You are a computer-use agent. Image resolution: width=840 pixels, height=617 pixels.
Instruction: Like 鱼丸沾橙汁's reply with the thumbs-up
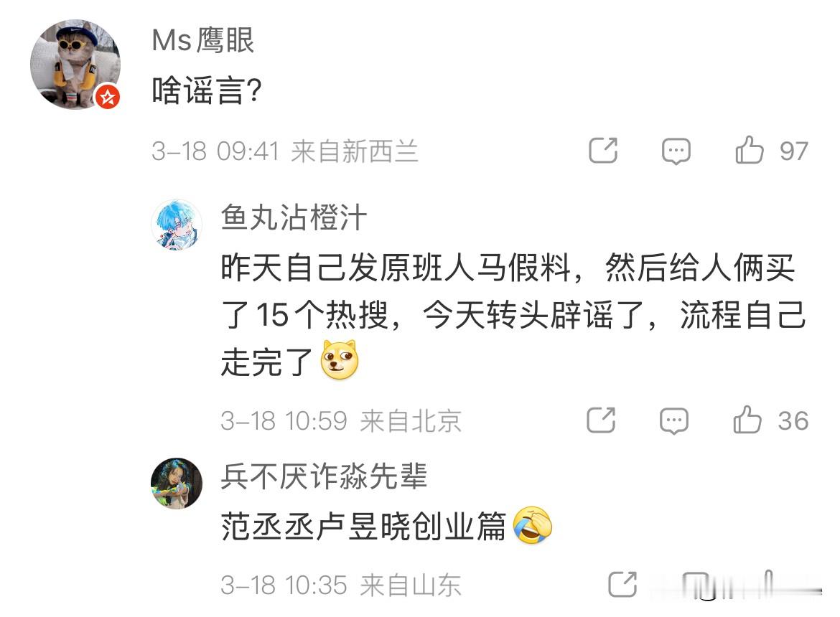747,419
